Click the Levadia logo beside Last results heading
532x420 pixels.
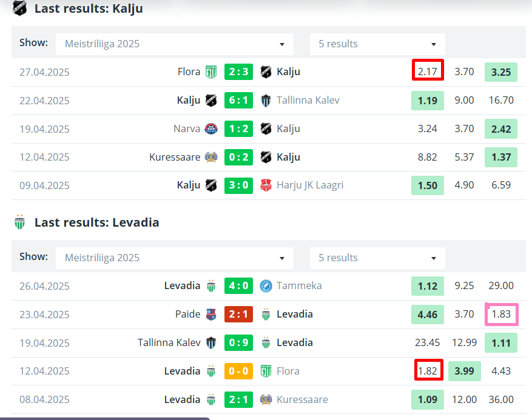[20, 223]
